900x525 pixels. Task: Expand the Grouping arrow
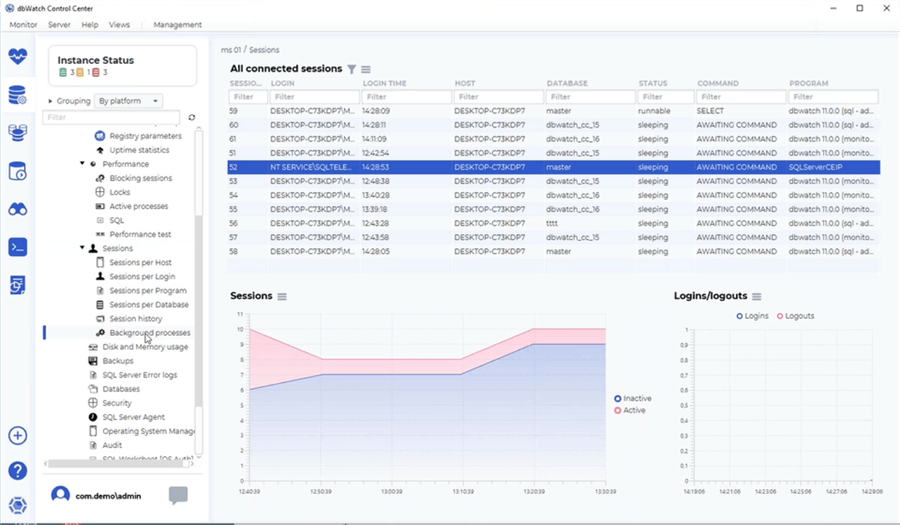(x=51, y=101)
